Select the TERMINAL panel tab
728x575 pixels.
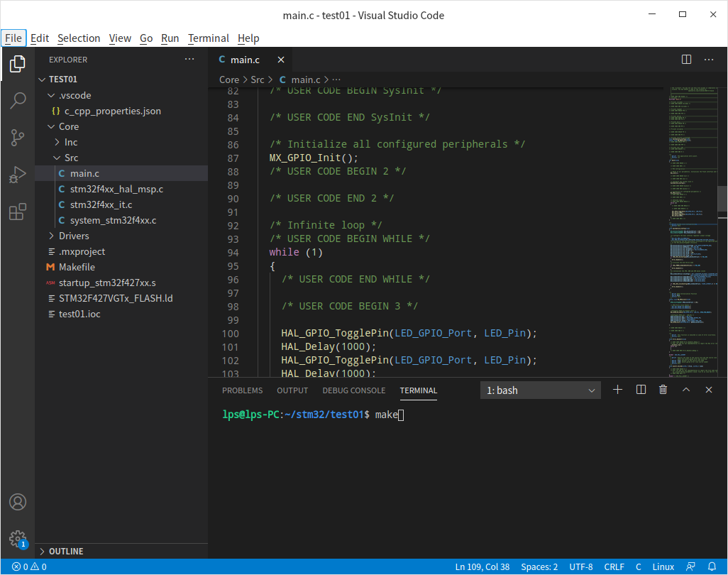[x=419, y=390]
